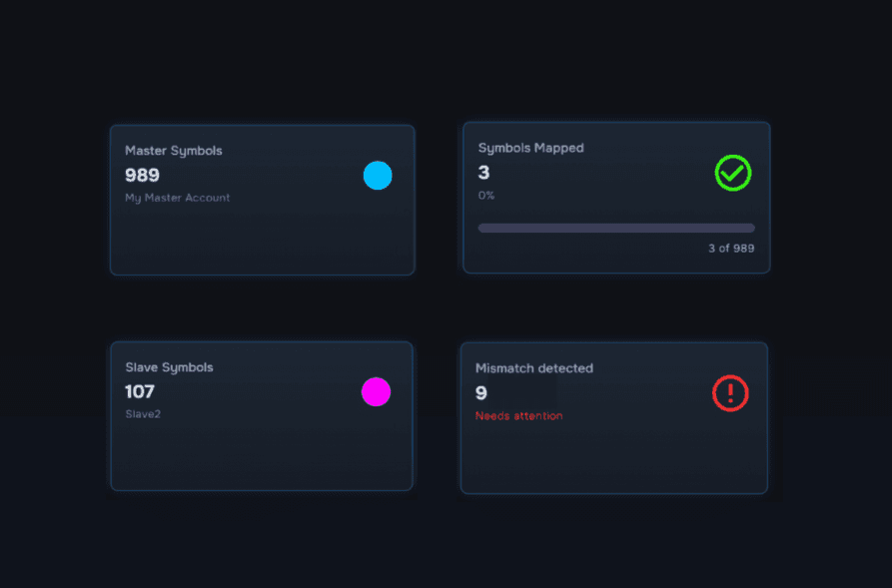Click the Mismatch detected card title
The height and width of the screenshot is (588, 892).
click(x=533, y=367)
